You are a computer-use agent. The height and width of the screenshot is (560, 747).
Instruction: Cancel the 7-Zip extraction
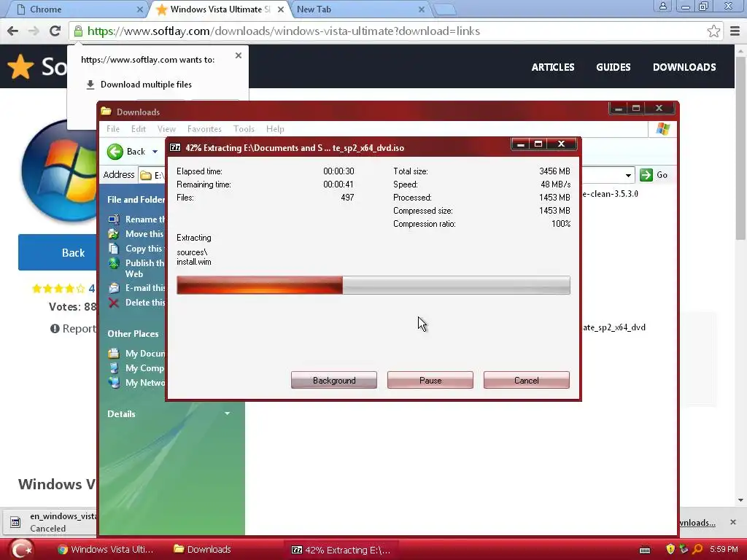coord(527,380)
